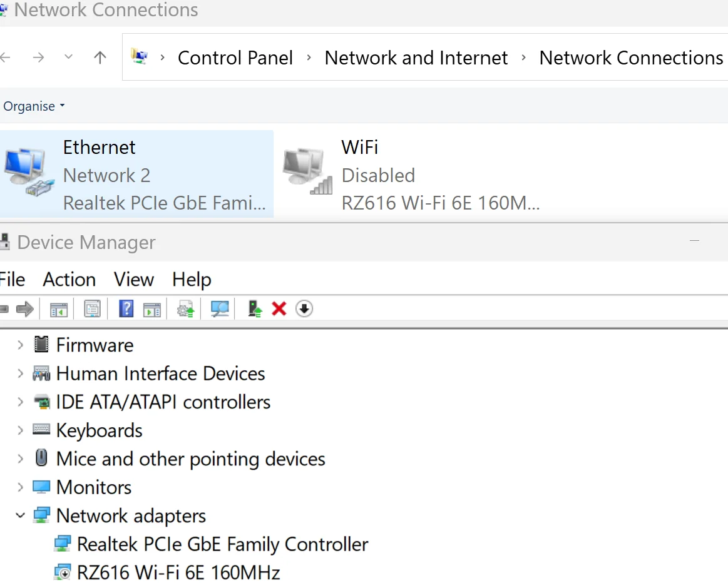Image resolution: width=728 pixels, height=583 pixels.
Task: Click the Disable device down-arrow icon
Action: [304, 309]
